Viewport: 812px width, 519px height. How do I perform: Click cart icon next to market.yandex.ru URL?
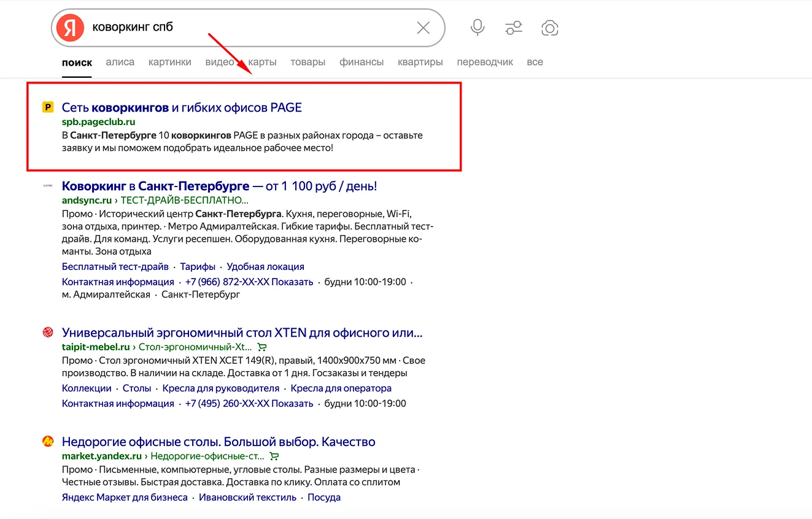click(274, 456)
